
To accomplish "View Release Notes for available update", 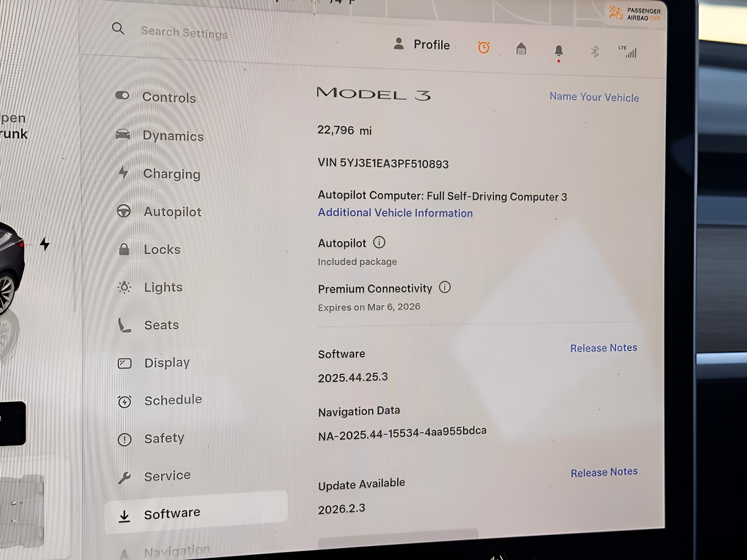I will [603, 472].
